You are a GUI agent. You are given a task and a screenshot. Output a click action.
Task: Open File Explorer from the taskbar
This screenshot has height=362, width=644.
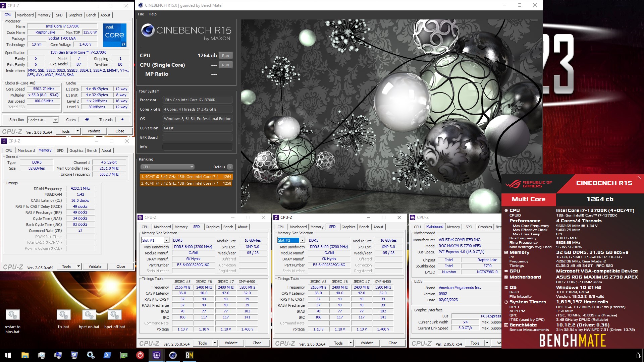(25, 355)
